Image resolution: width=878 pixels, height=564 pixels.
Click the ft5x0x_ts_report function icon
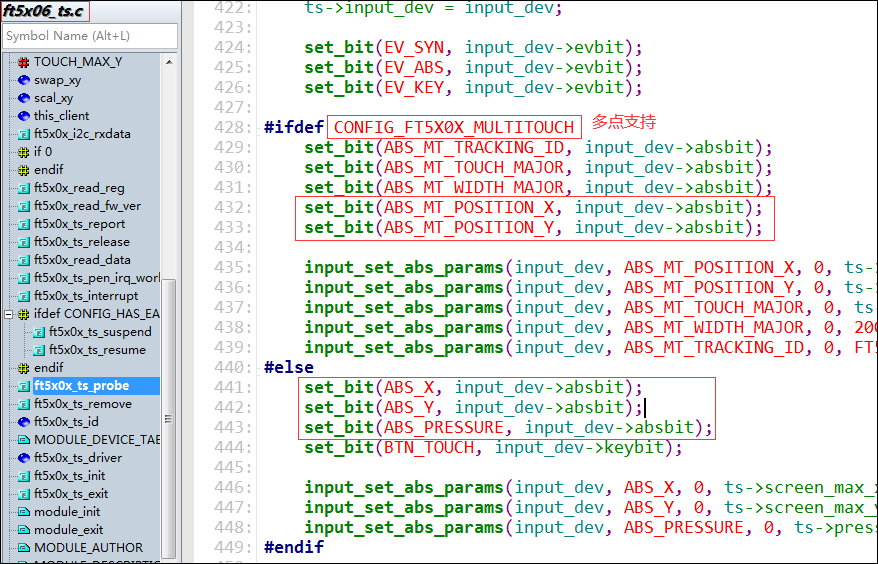[24, 224]
